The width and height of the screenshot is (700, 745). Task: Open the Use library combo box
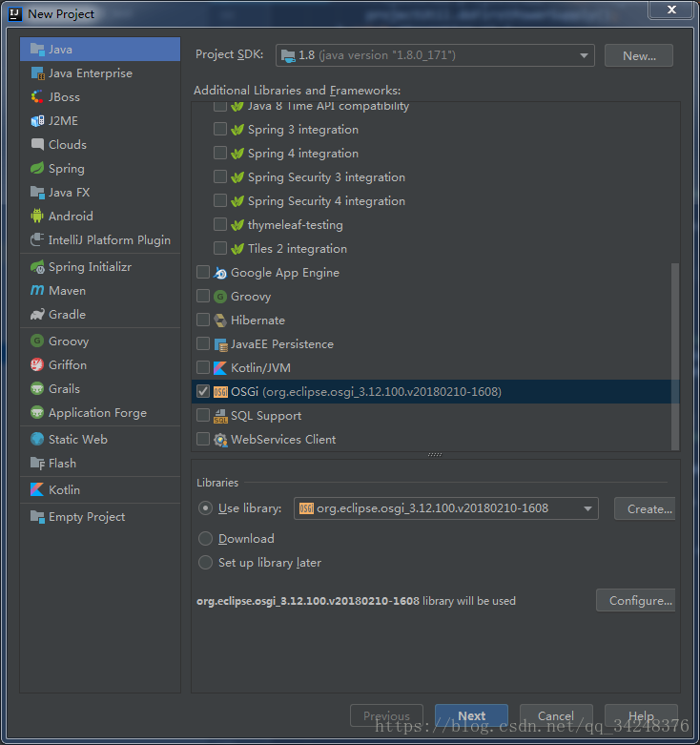tap(446, 508)
